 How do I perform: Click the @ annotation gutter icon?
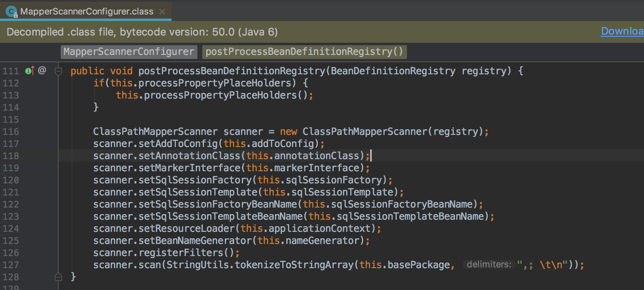(42, 71)
